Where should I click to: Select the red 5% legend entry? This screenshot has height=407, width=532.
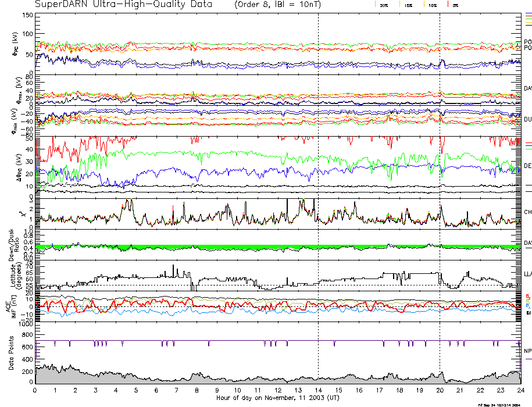pos(454,5)
